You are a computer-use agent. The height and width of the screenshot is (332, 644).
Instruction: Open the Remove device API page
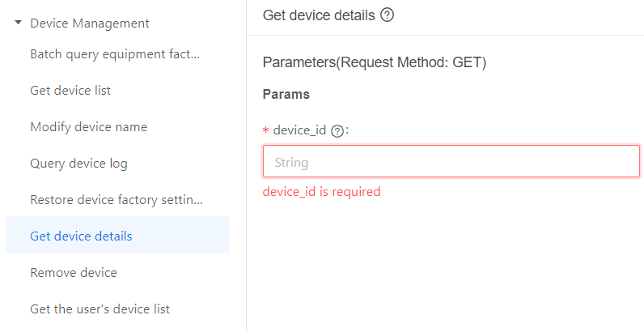74,273
